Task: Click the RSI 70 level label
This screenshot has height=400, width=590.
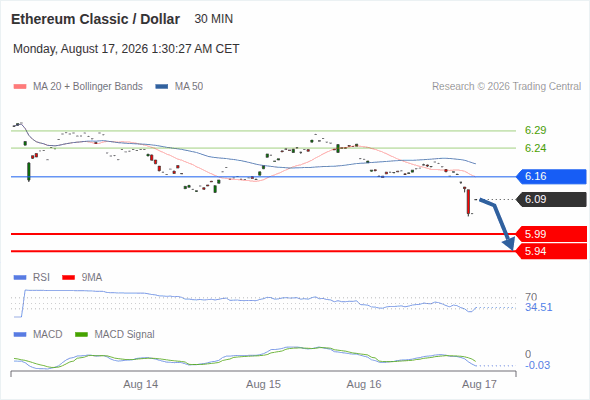Action: (531, 297)
